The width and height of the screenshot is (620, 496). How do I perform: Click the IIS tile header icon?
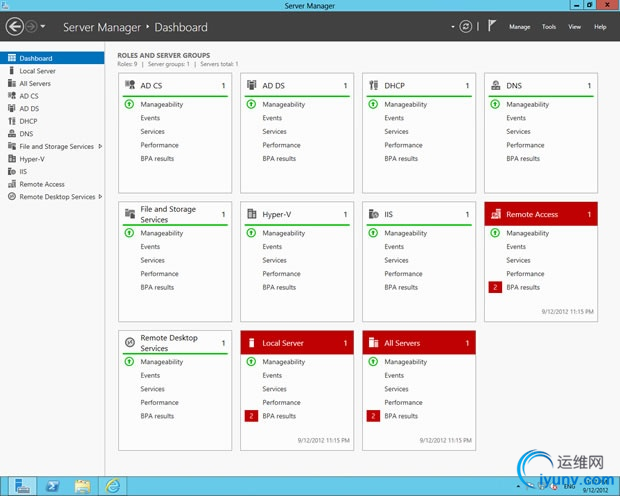tap(374, 214)
